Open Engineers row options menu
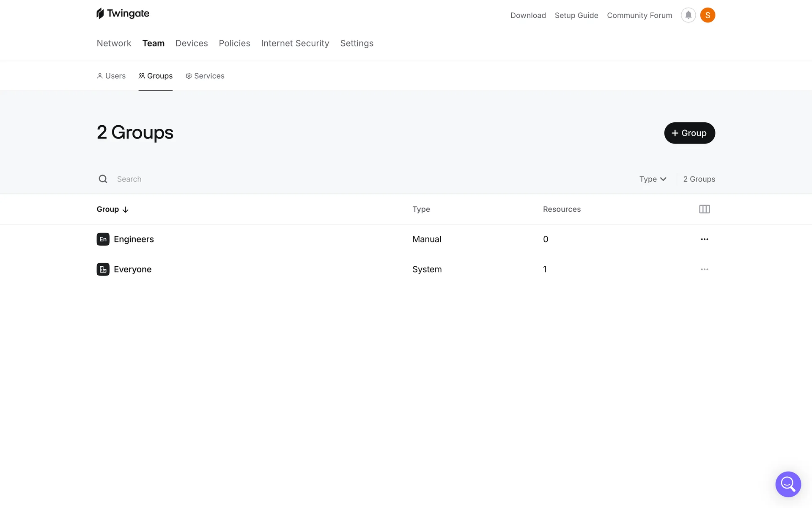 [x=704, y=239]
